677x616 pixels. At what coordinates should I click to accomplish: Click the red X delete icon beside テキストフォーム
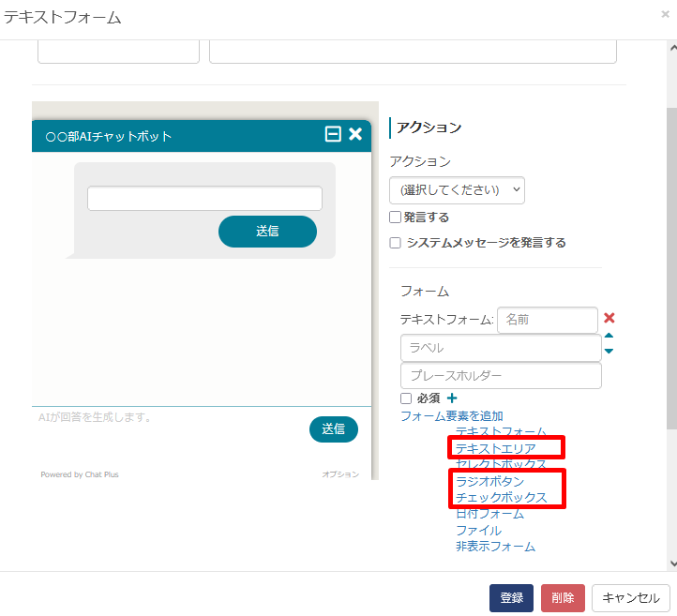(609, 318)
